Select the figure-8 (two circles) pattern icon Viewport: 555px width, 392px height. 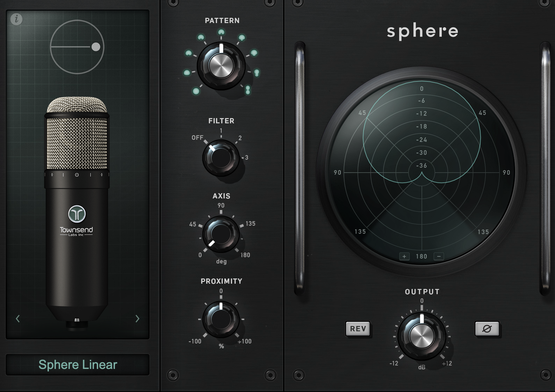pyautogui.click(x=248, y=90)
